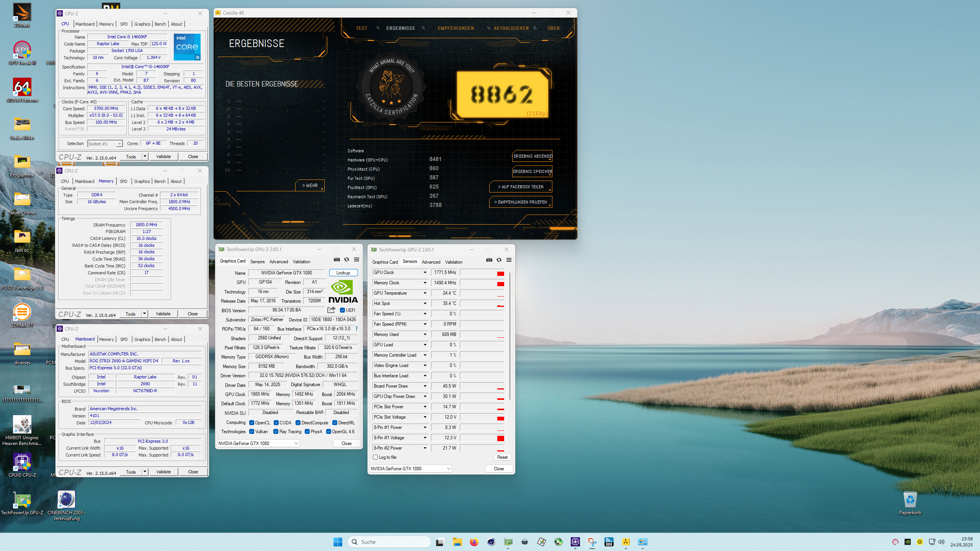This screenshot has height=551, width=980.
Task: Toggle the PhysX checkbox in GPU-Z
Action: pyautogui.click(x=307, y=432)
